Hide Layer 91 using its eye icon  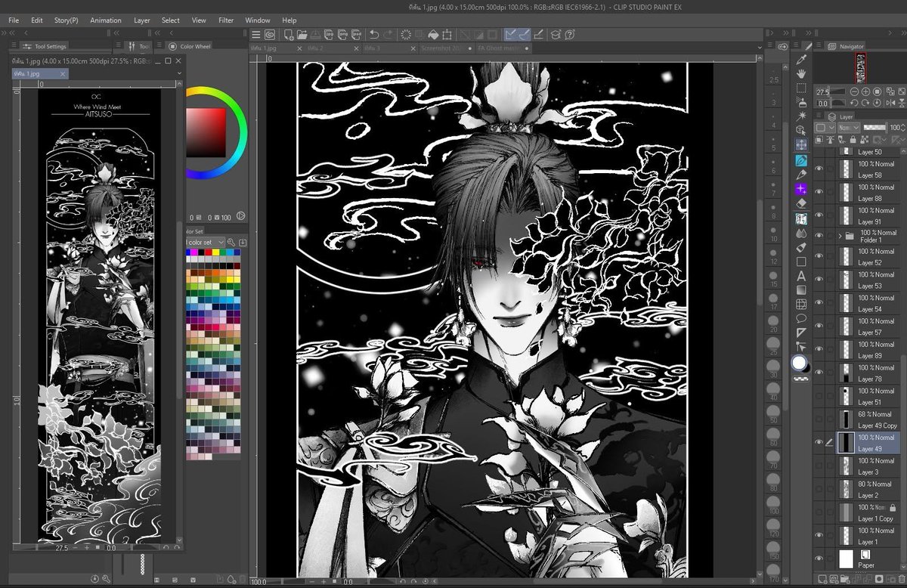819,216
